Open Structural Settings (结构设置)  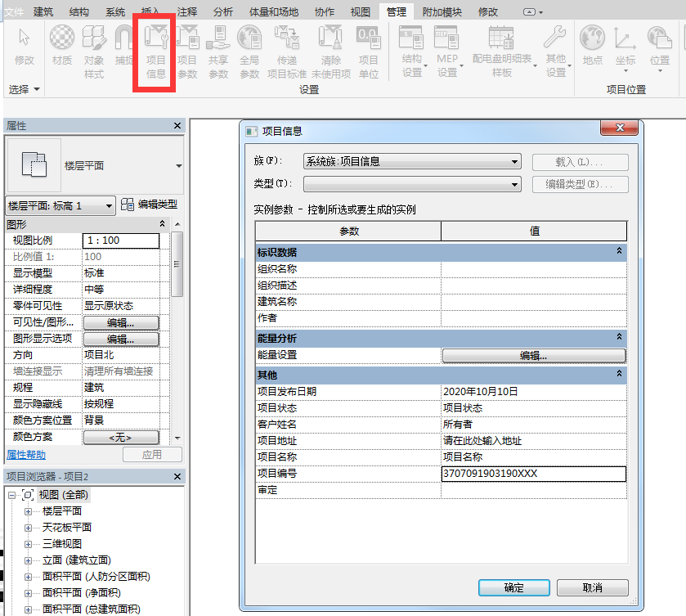(x=412, y=51)
